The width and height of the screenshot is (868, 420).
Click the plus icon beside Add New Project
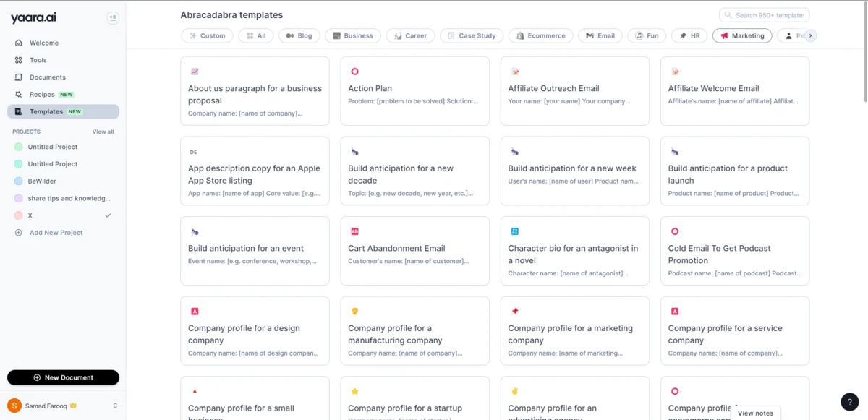click(19, 233)
